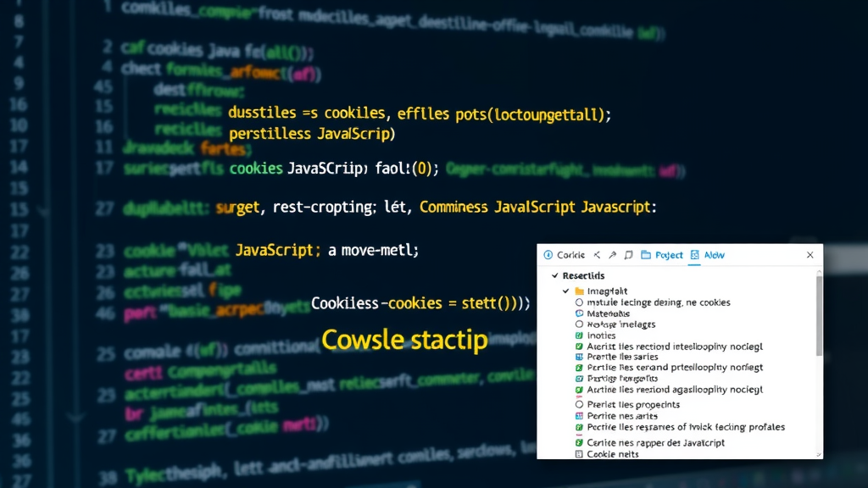Check the matule iecinge dezing option
Screen dimensions: 868x488
[581, 302]
